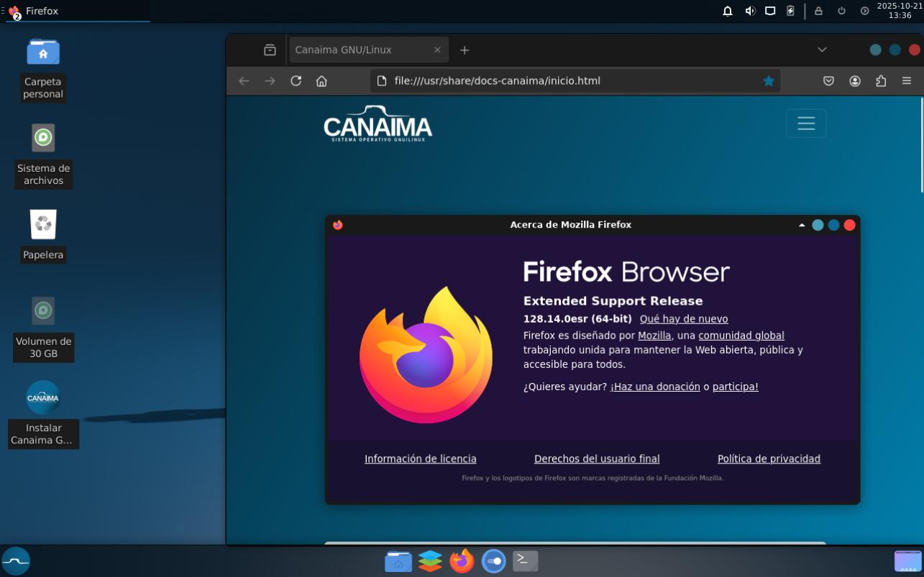Open the volume control in system tray
This screenshot has height=577, width=924.
tap(750, 11)
